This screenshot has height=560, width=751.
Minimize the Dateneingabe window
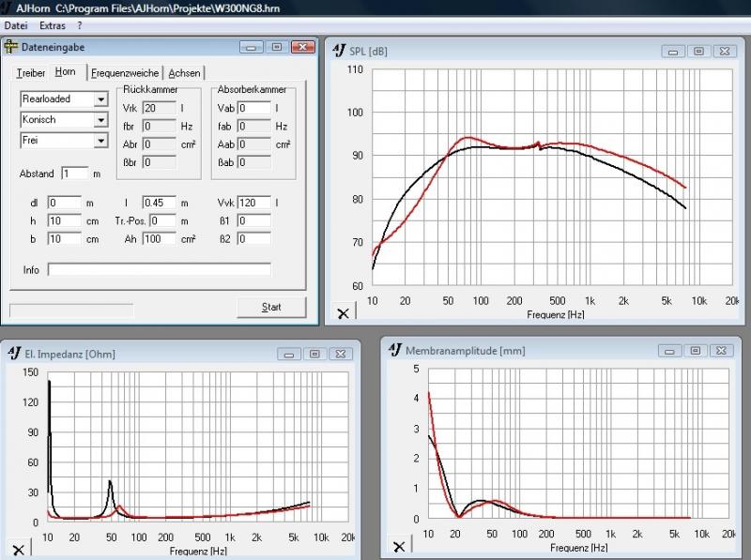[x=251, y=47]
